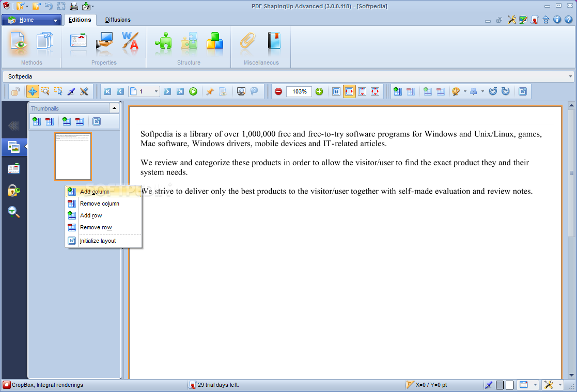
Task: Toggle fit width view mode
Action: (349, 91)
